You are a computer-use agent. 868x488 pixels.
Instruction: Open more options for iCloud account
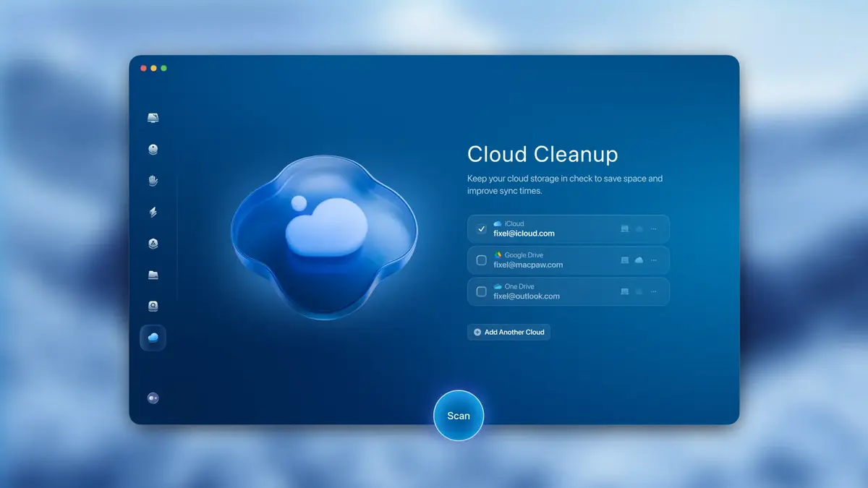click(x=653, y=228)
